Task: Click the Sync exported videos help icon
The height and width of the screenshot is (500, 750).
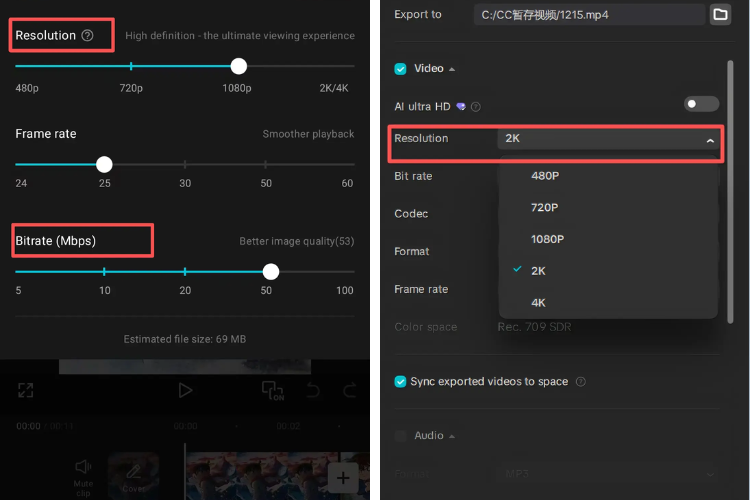Action: [580, 381]
